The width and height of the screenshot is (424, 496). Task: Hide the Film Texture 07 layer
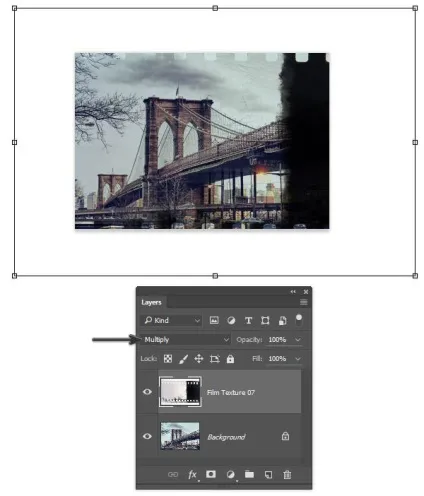pyautogui.click(x=147, y=392)
